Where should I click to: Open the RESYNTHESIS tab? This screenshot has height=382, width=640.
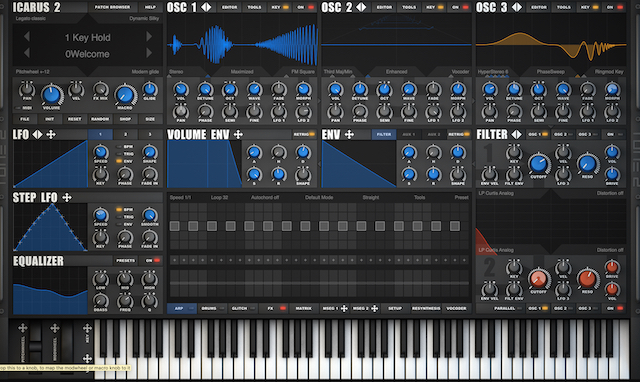coord(426,308)
